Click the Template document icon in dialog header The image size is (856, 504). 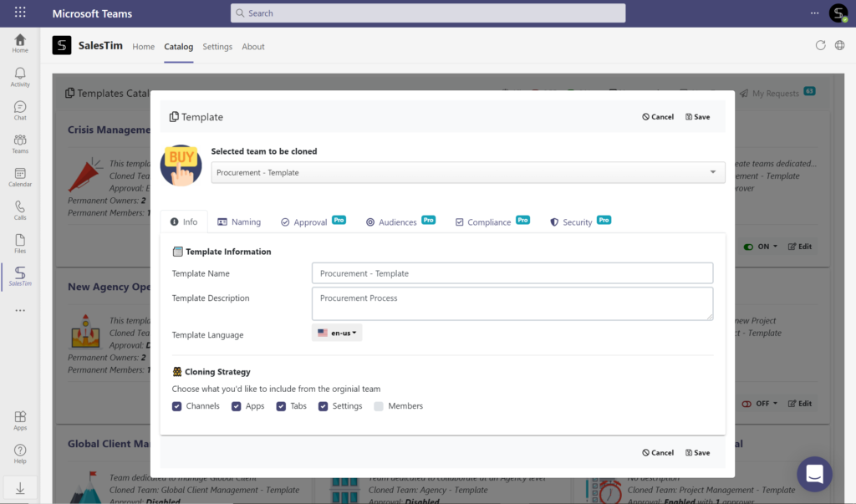click(174, 117)
